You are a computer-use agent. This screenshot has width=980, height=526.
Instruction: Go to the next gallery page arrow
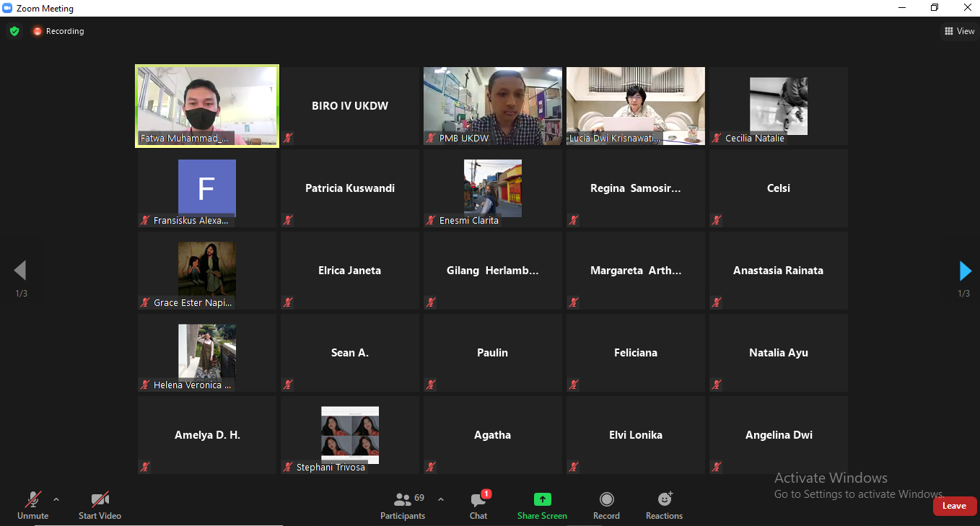click(x=965, y=271)
